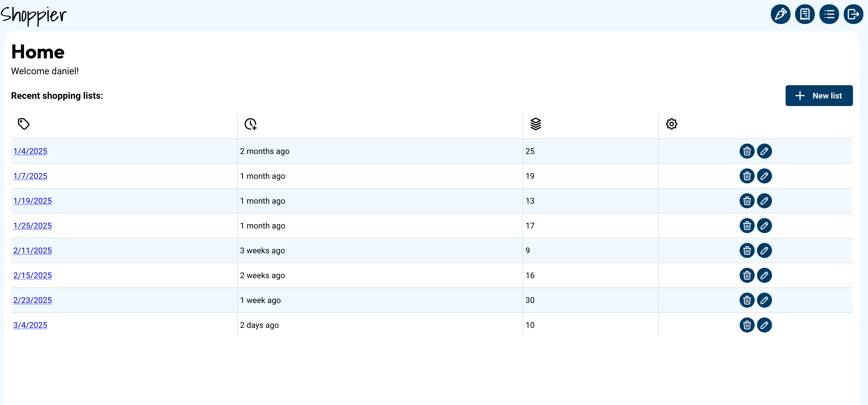
Task: Click the Shoppier logo
Action: point(34,15)
